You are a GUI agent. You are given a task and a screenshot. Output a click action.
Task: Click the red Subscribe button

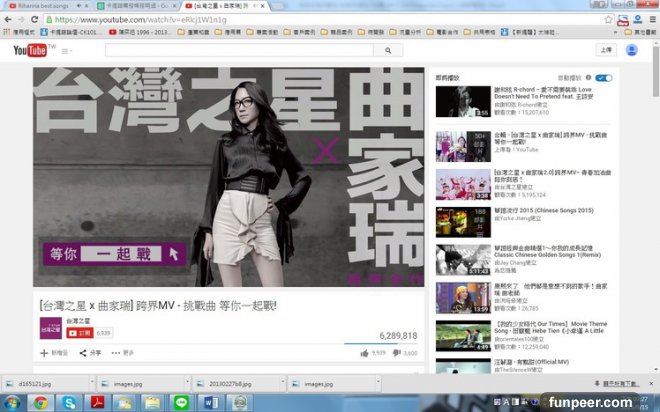point(79,332)
